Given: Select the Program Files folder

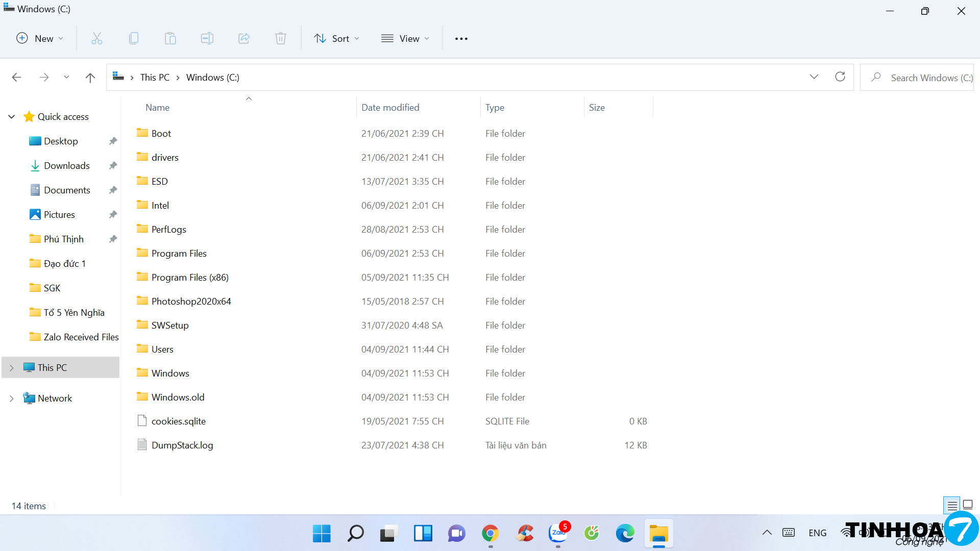Looking at the screenshot, I should [179, 254].
